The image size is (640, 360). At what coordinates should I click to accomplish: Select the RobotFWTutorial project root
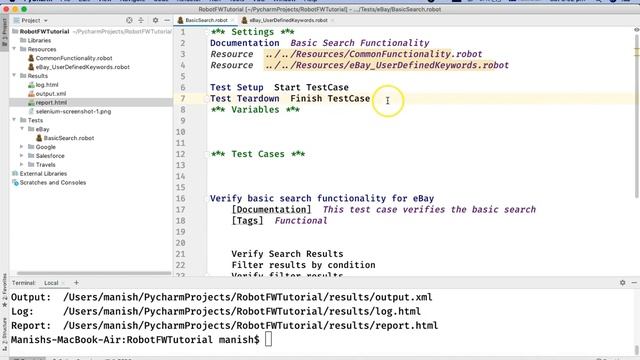tap(44, 31)
